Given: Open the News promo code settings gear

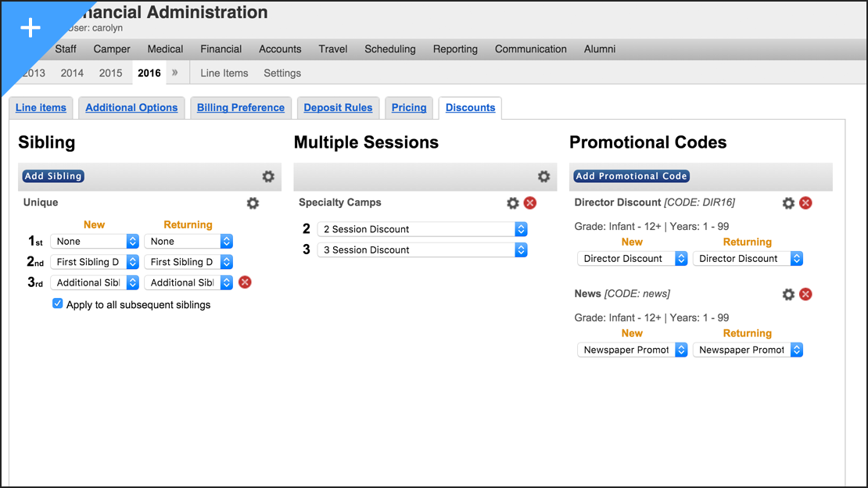Looking at the screenshot, I should click(788, 294).
